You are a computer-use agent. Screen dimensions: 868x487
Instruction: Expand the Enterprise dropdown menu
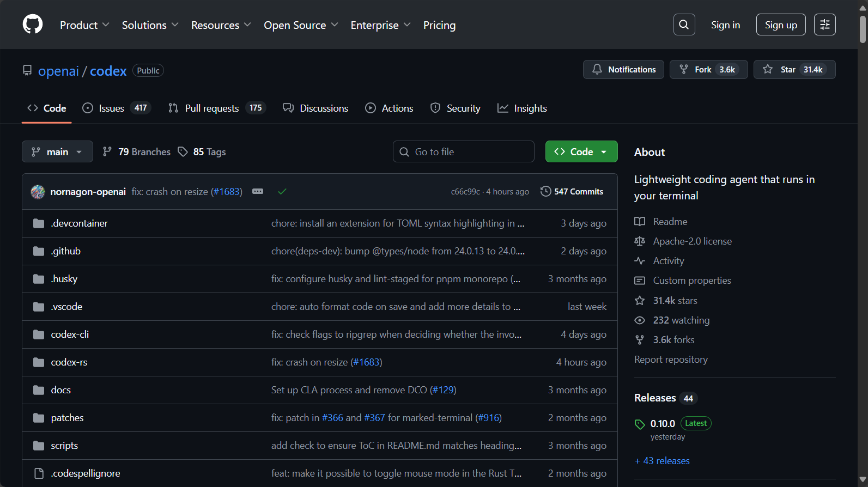coord(380,25)
